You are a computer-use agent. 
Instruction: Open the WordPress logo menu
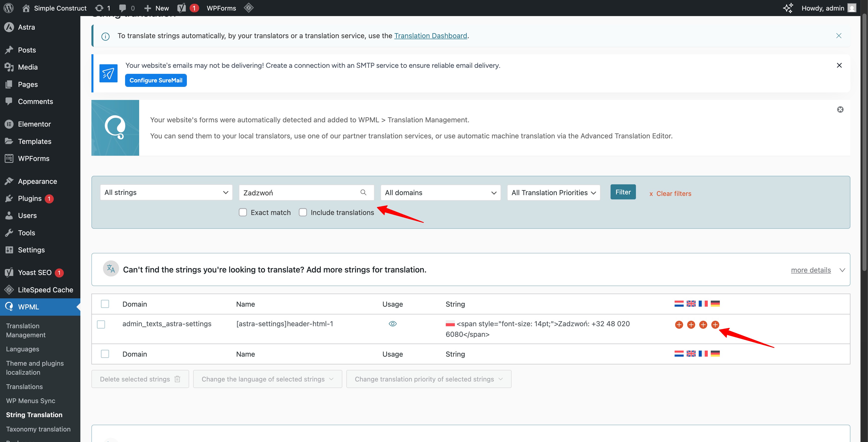pos(9,8)
